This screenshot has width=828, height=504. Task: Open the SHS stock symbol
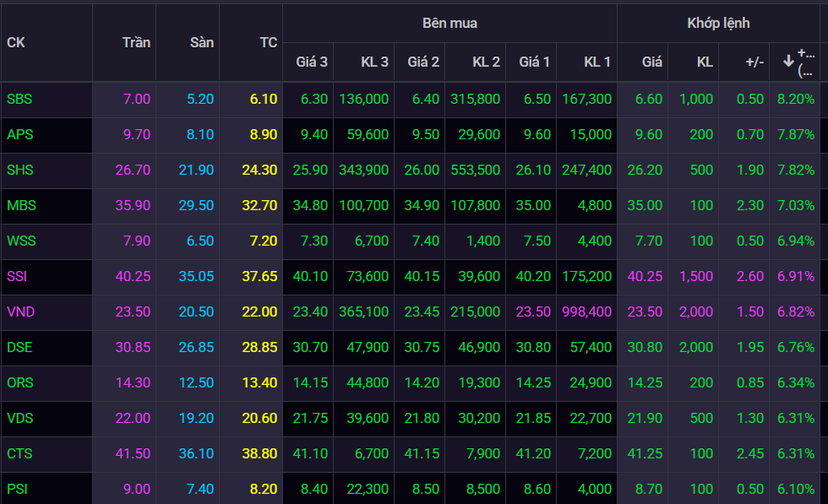20,170
